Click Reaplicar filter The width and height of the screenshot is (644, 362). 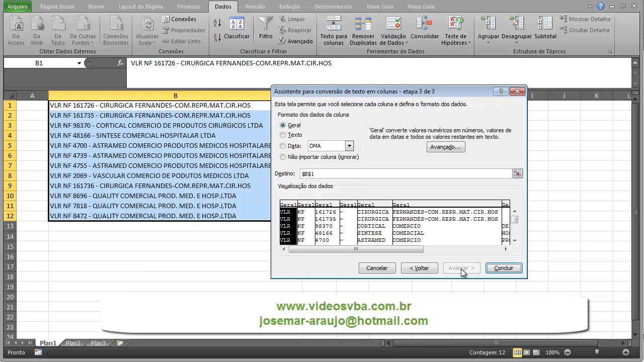[x=296, y=30]
